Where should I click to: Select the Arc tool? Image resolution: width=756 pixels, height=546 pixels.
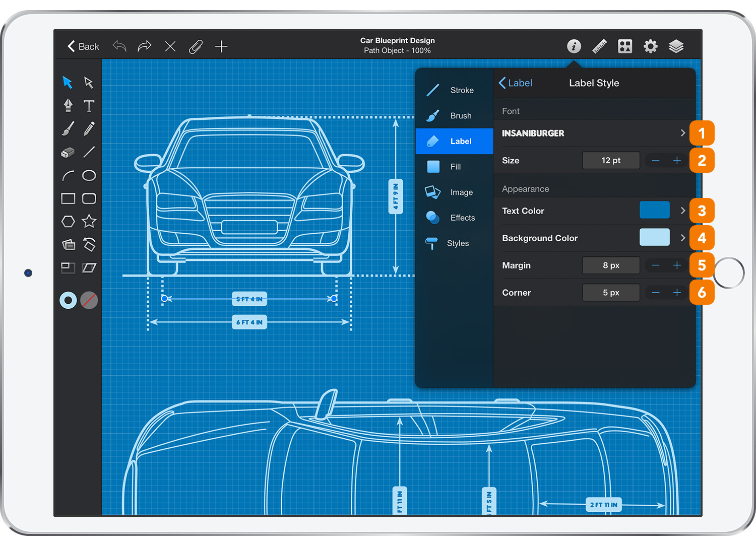point(68,175)
